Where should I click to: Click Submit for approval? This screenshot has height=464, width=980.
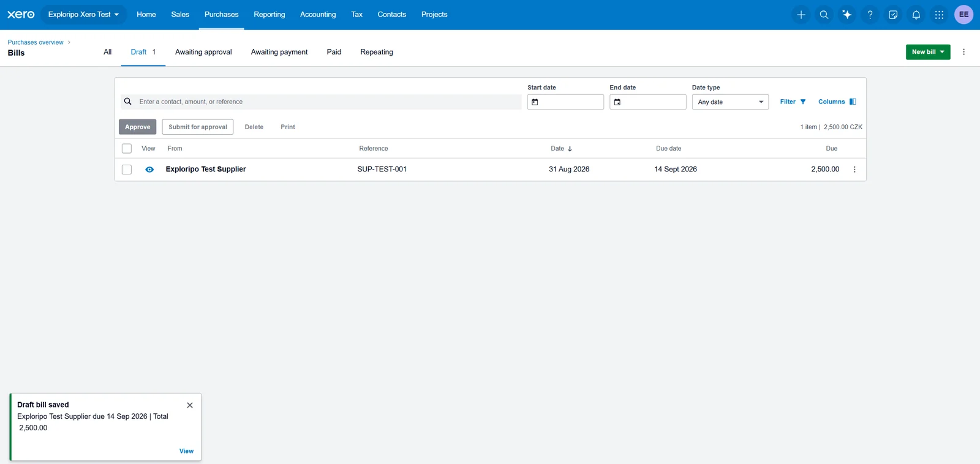(x=198, y=127)
